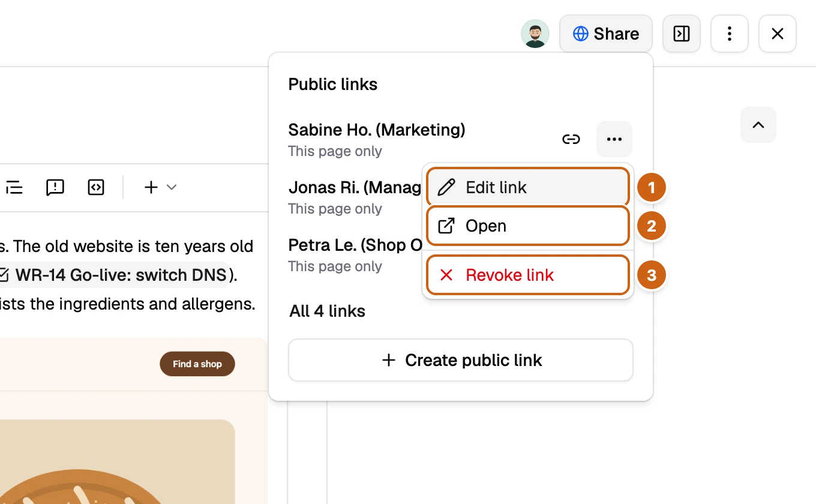Click the Public links heading

click(x=333, y=84)
